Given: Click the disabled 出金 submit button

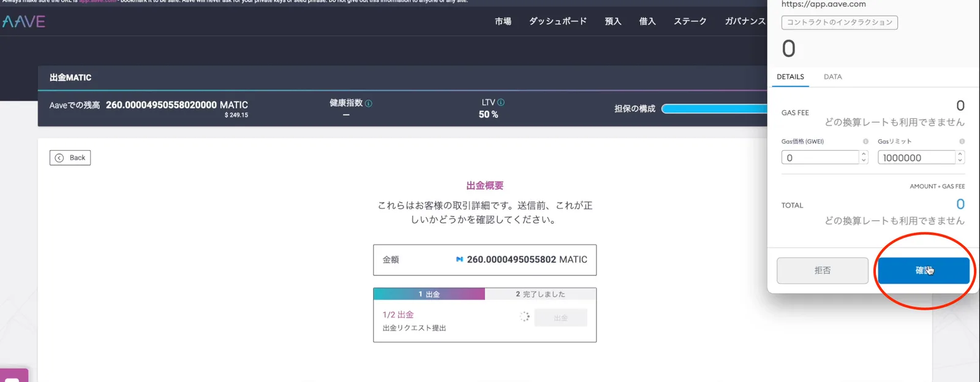Looking at the screenshot, I should (560, 318).
